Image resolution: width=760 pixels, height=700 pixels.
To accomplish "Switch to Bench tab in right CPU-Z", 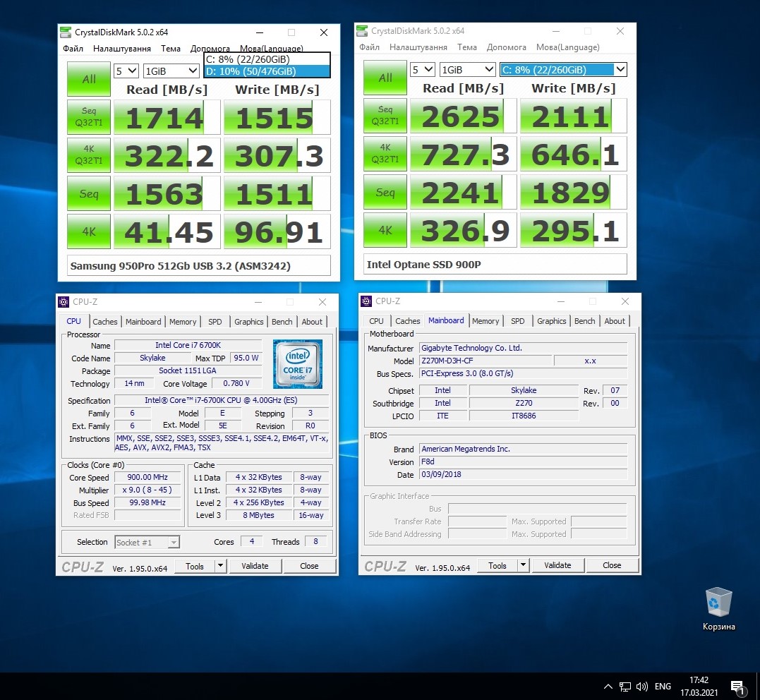I will pyautogui.click(x=584, y=321).
